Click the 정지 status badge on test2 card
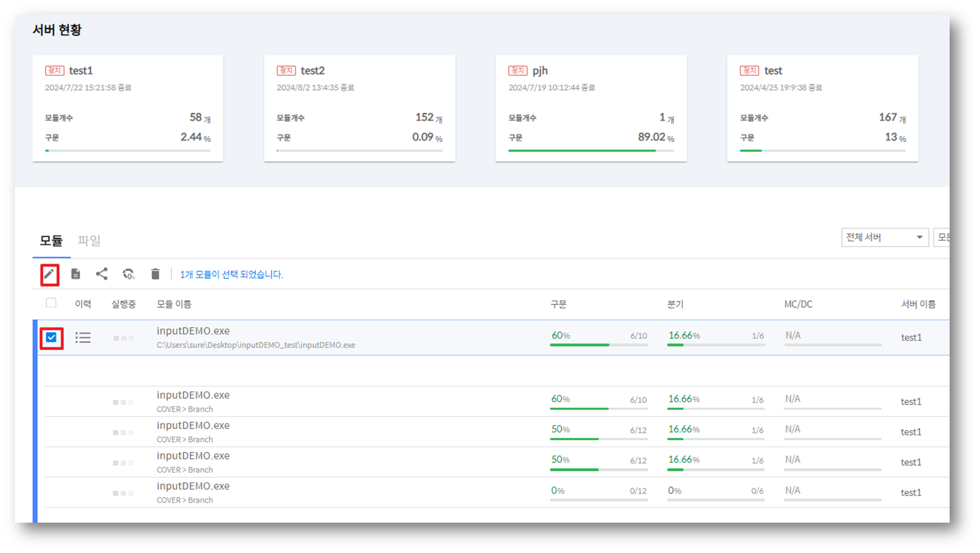This screenshot has width=980, height=553. [286, 71]
